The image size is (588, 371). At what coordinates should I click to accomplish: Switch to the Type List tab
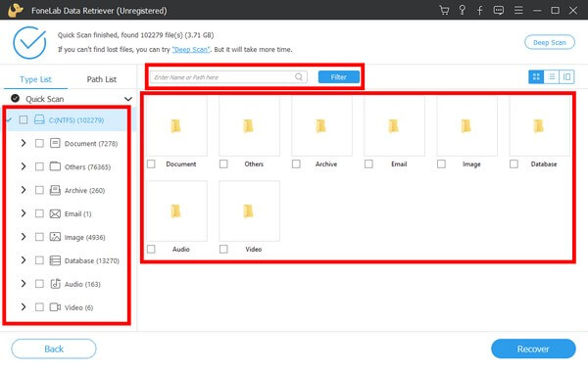35,79
